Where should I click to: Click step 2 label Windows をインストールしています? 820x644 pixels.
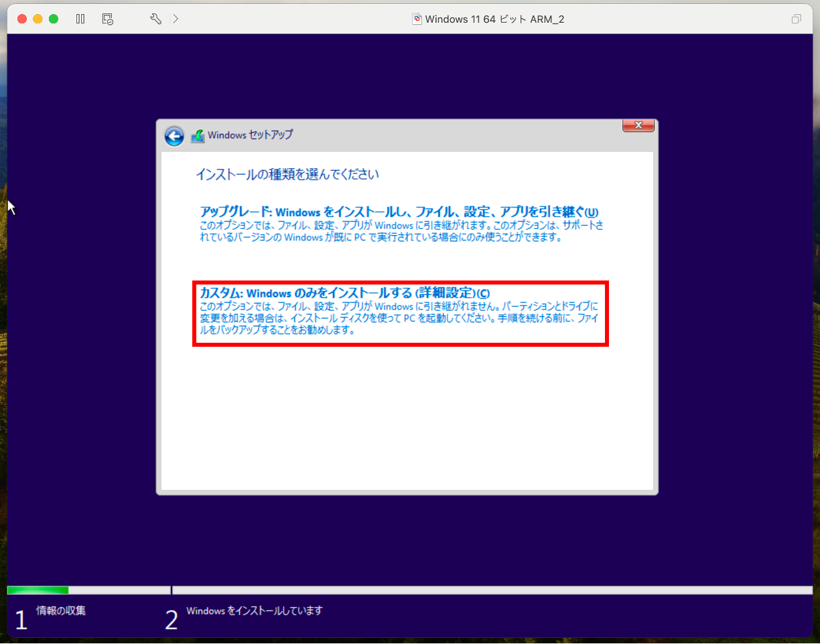coord(255,611)
